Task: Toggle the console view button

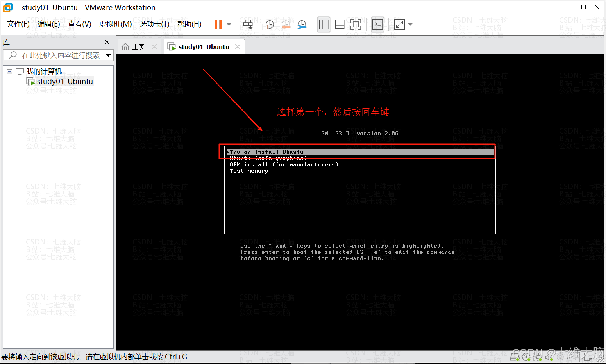Action: [377, 24]
